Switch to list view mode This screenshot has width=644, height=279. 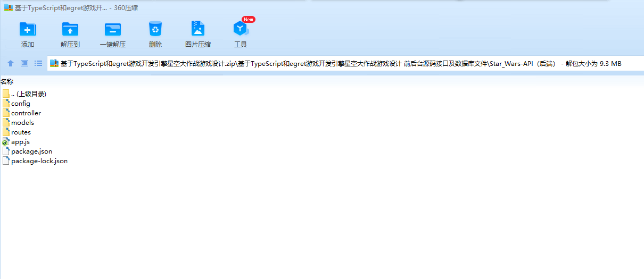38,63
